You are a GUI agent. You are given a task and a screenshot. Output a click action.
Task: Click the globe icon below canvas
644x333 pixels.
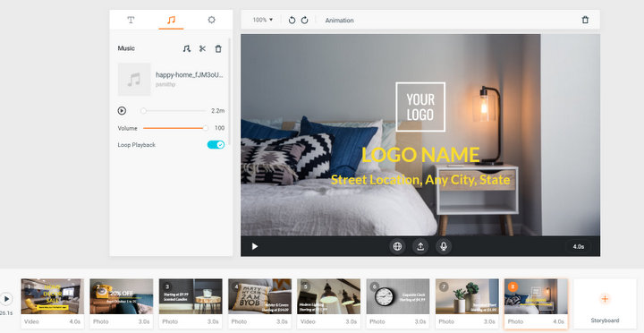[397, 246]
